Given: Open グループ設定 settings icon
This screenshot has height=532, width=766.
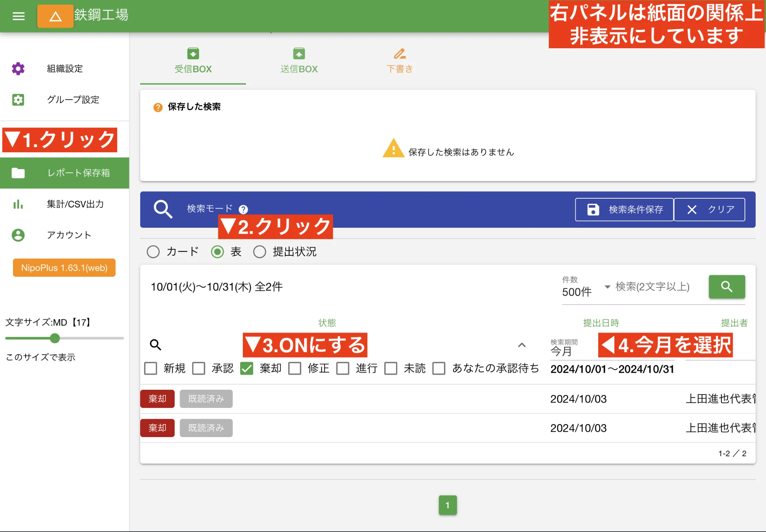Looking at the screenshot, I should click(x=18, y=100).
